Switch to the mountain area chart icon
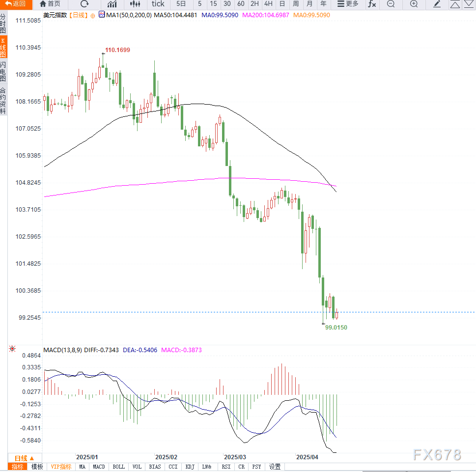Viewport: 476px width, 472px height. point(112,4)
